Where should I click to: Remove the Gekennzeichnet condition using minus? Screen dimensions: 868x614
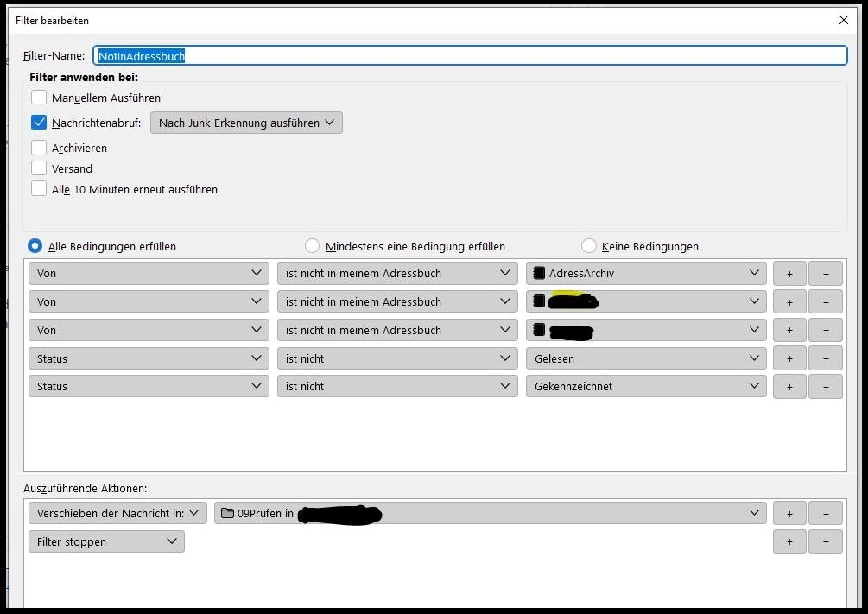826,387
